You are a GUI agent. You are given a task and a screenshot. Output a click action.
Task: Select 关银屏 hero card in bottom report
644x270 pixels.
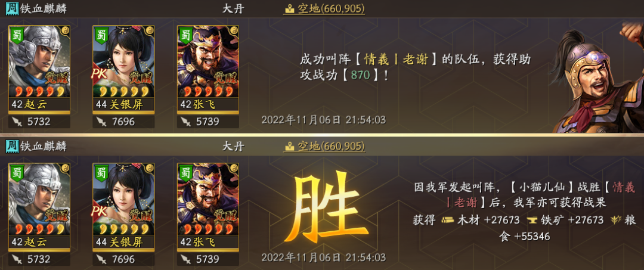pyautogui.click(x=123, y=207)
